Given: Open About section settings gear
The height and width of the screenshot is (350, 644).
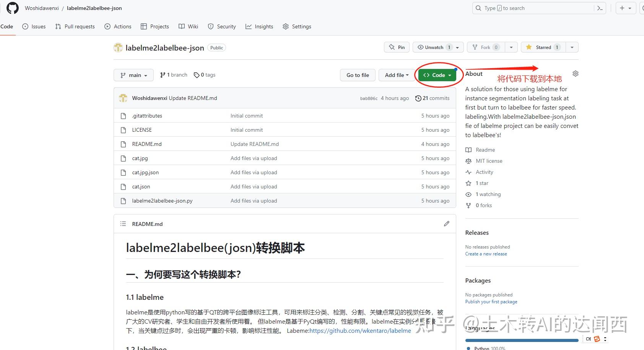Looking at the screenshot, I should coord(575,73).
